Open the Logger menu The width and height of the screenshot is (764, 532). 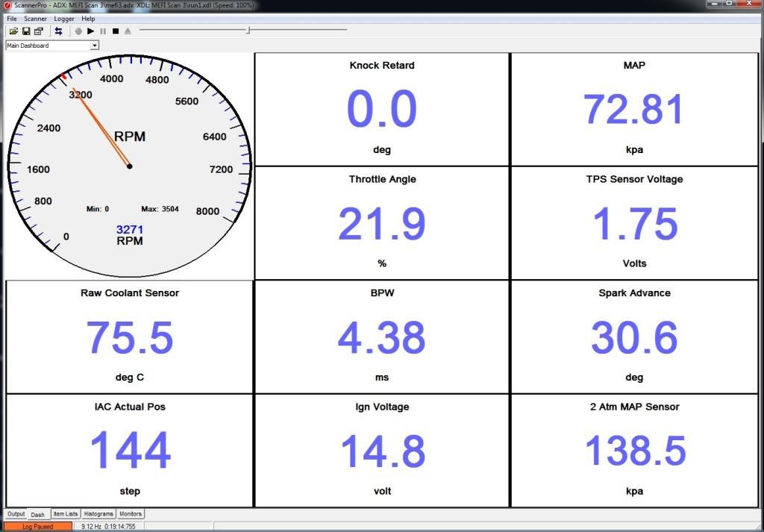[64, 19]
